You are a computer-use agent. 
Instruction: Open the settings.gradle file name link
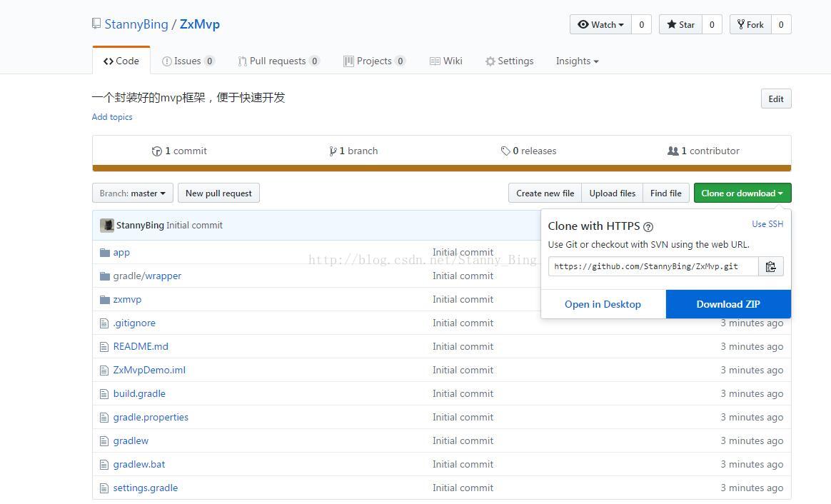click(x=145, y=488)
